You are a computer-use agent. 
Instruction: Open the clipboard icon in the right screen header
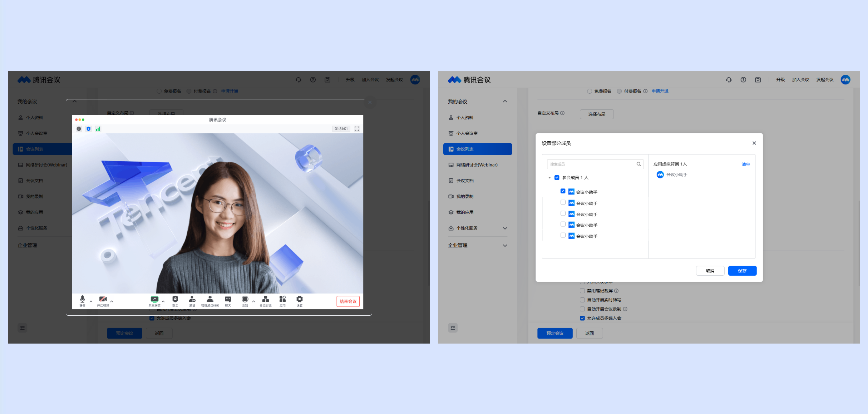coord(758,80)
